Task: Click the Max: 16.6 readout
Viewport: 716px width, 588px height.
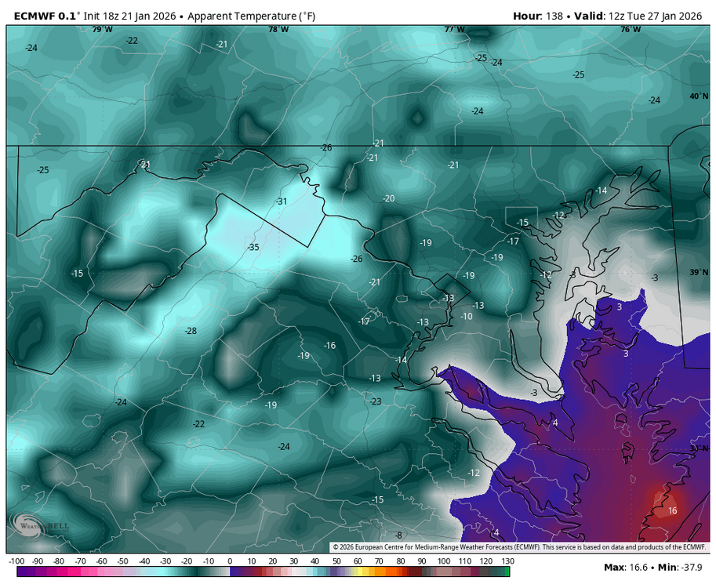Action: (x=625, y=567)
